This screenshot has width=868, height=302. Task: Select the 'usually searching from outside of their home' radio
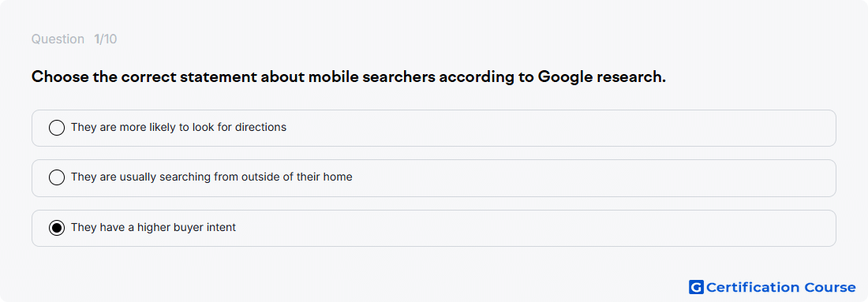click(57, 177)
